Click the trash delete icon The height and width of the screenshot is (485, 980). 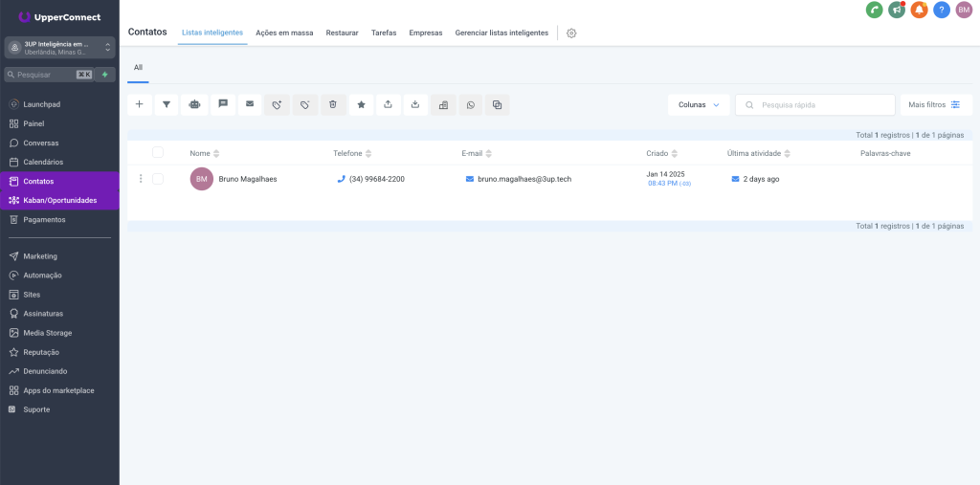tap(332, 104)
